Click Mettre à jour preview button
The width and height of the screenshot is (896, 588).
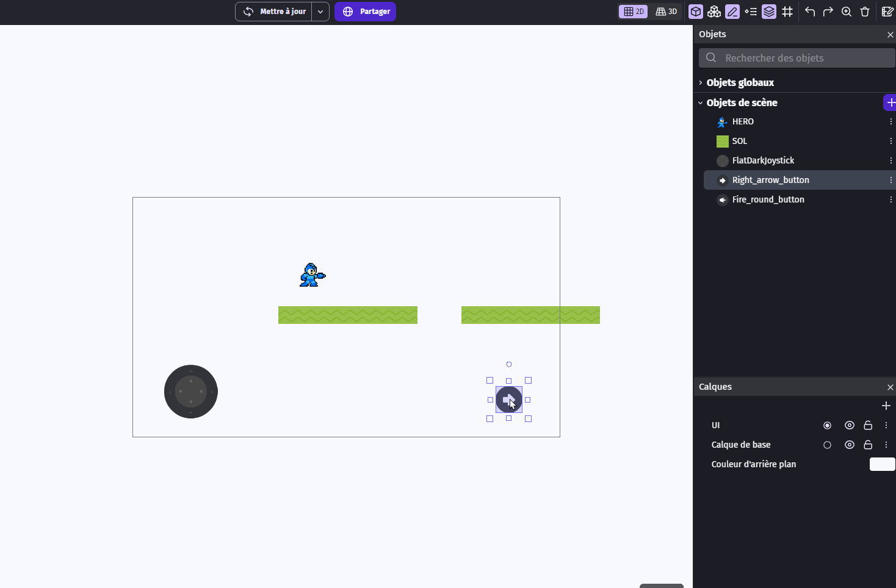click(274, 12)
